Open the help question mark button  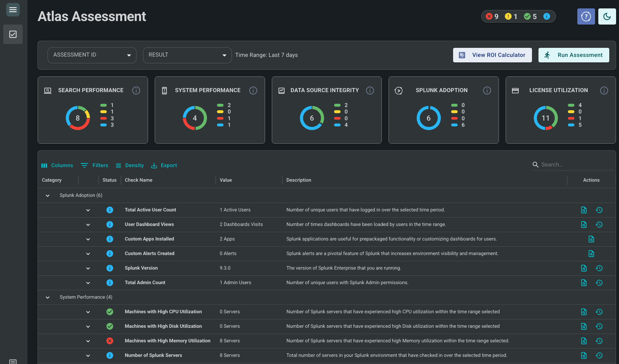pyautogui.click(x=586, y=16)
